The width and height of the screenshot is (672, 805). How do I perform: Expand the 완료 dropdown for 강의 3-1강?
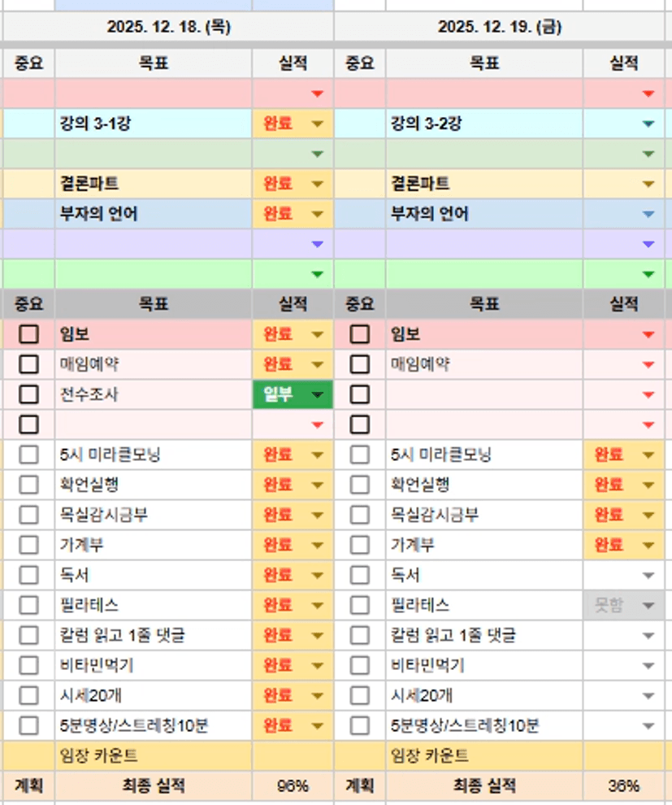[318, 124]
